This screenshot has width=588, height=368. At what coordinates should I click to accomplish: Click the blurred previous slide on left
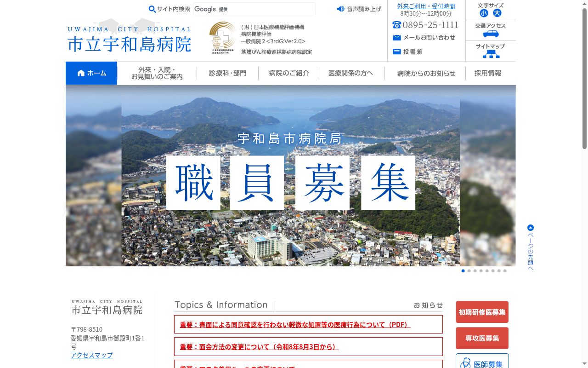(x=94, y=176)
